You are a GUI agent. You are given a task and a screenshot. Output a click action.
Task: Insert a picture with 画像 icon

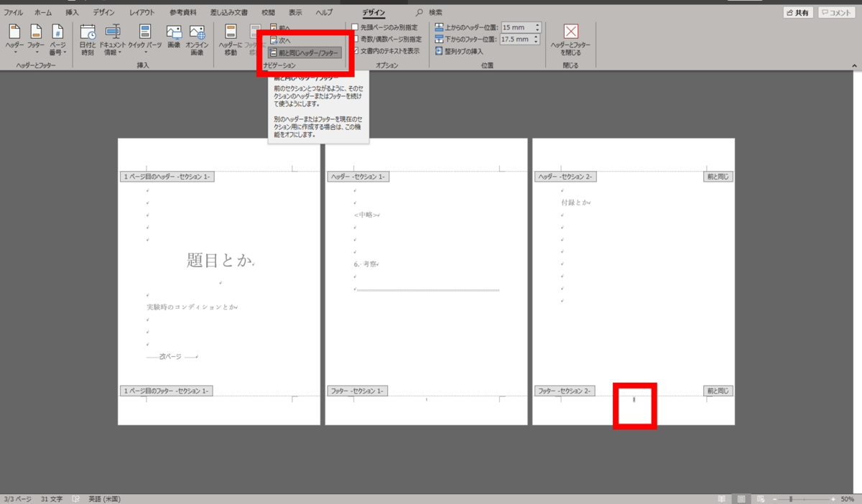click(x=174, y=37)
